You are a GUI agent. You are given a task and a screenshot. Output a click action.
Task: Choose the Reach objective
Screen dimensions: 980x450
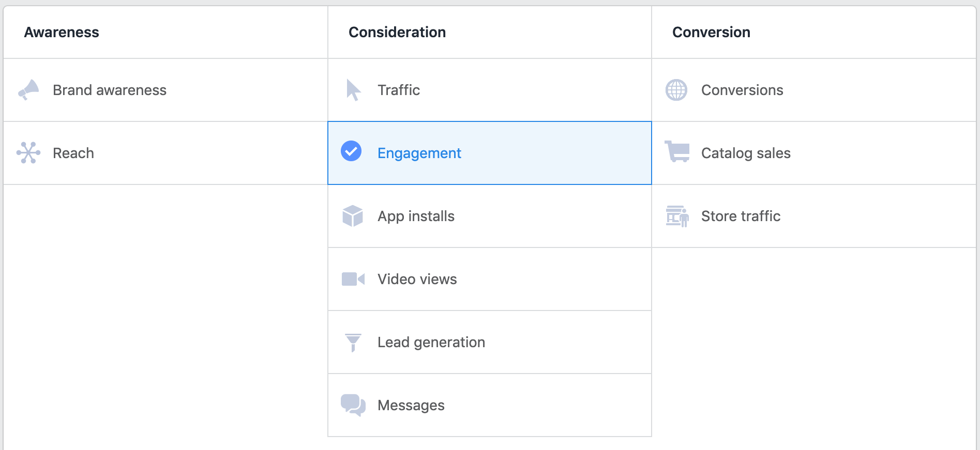[73, 153]
